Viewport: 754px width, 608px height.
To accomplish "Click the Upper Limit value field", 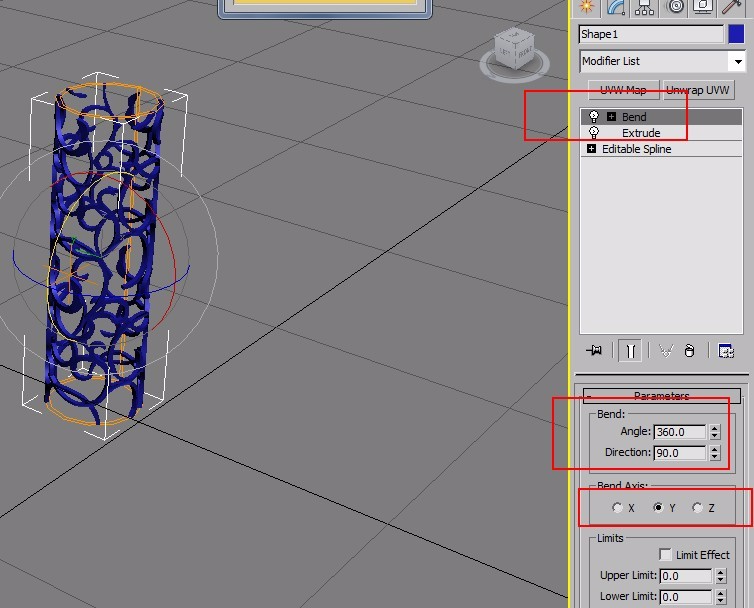I will click(x=685, y=576).
